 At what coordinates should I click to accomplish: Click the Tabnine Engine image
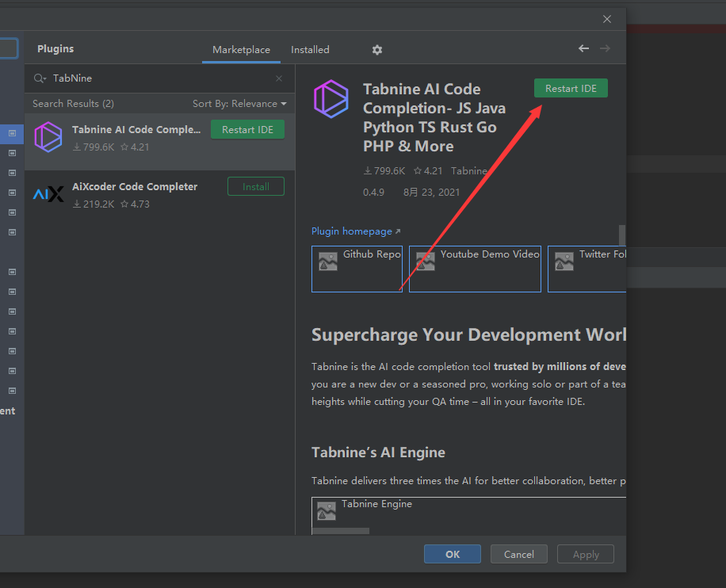tap(469, 516)
